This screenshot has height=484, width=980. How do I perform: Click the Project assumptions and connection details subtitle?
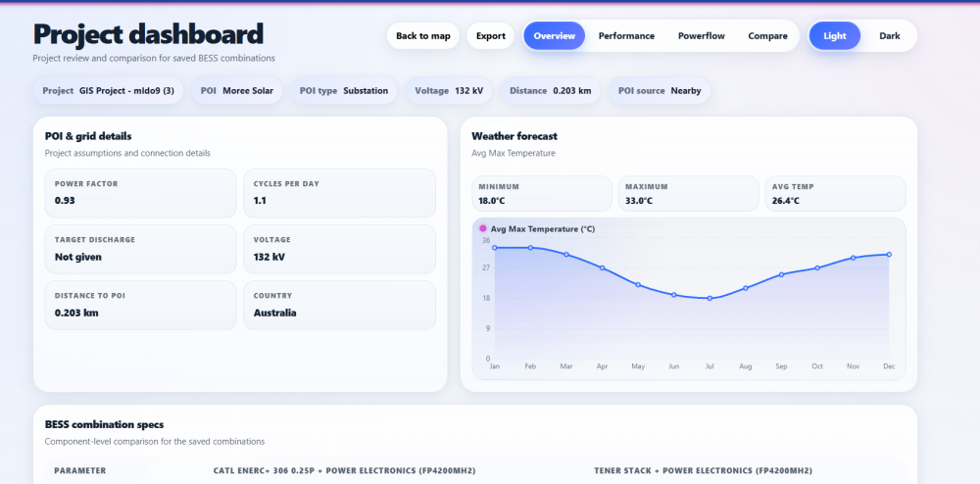pyautogui.click(x=127, y=153)
